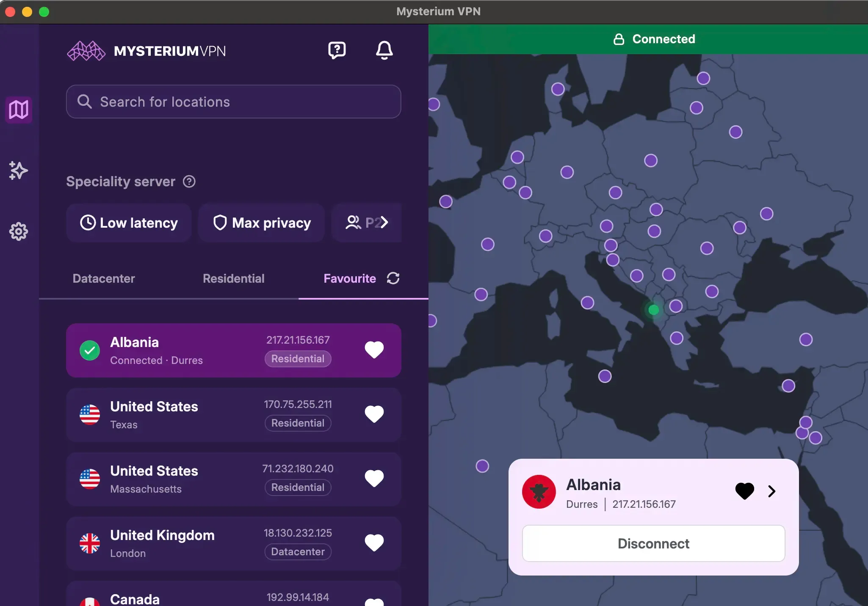Click IP address 170.75.255.211
Screen dimensions: 868x606
tap(298, 404)
